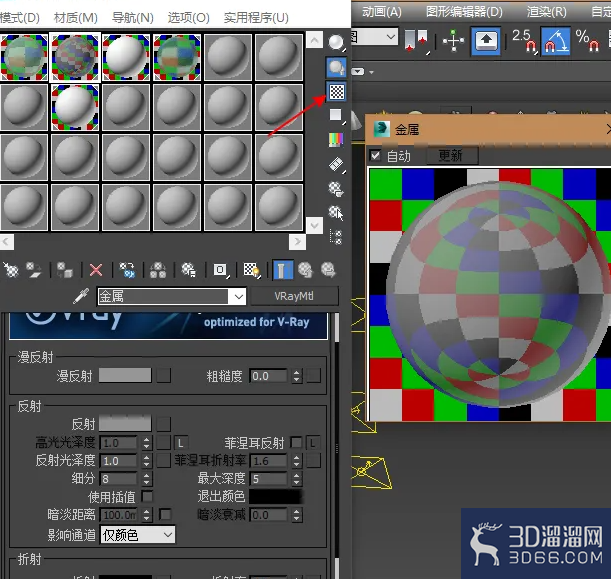
Task: Adjust the 菲涅耳折射率 spinner arrows
Action: click(297, 461)
